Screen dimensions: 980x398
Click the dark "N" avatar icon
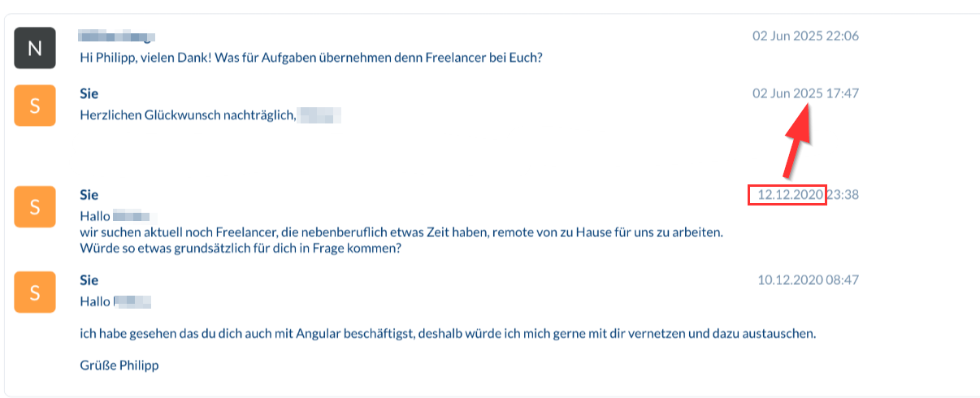click(x=35, y=47)
